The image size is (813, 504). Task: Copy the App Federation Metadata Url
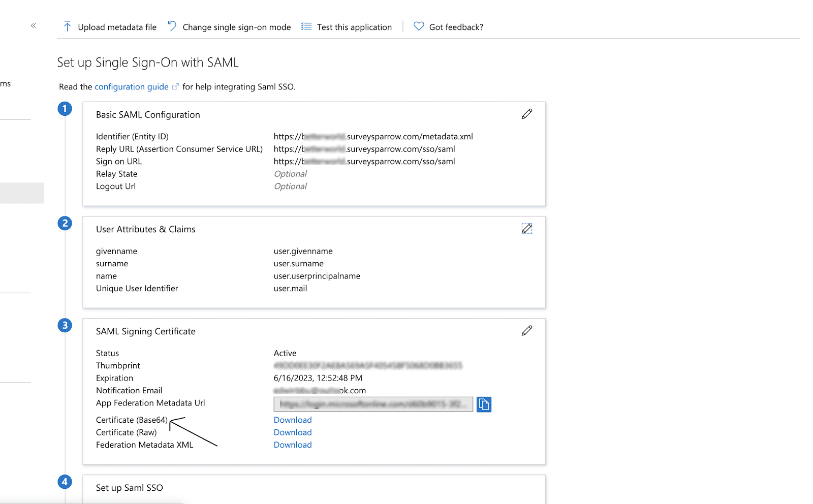(x=484, y=404)
